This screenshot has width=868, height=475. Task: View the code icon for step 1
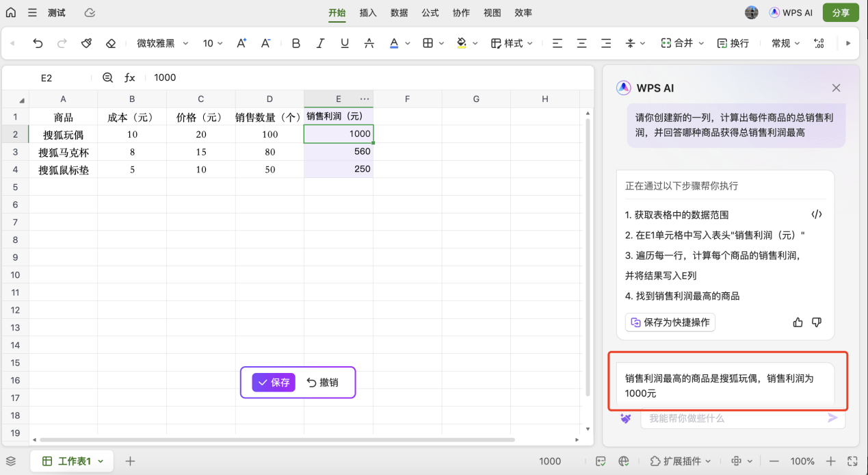817,214
